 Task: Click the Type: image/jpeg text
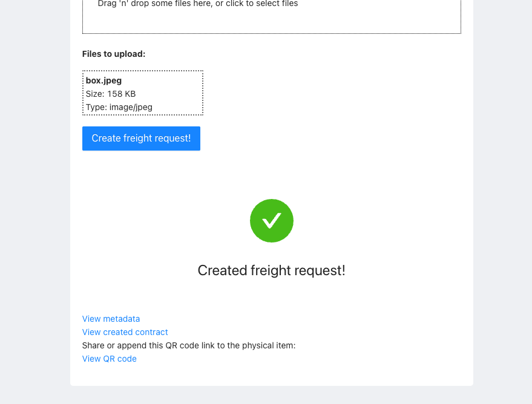(x=119, y=107)
